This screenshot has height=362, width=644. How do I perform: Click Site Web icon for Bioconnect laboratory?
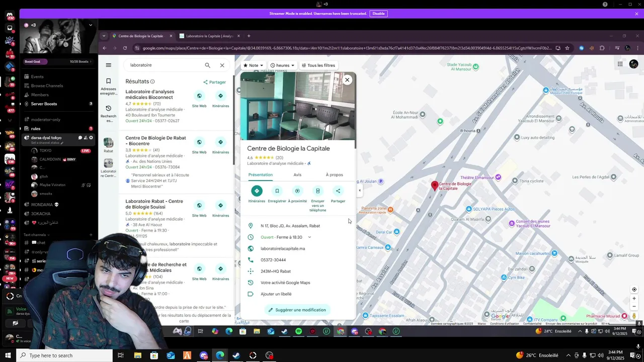tap(199, 96)
